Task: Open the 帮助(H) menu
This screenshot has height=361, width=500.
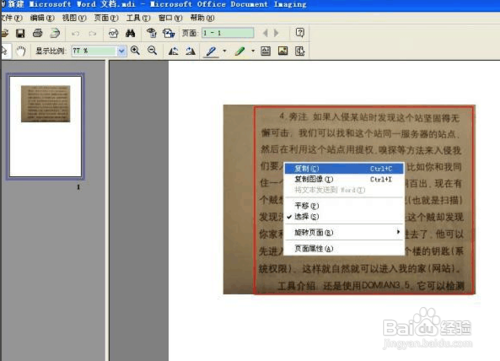Action: click(202, 18)
